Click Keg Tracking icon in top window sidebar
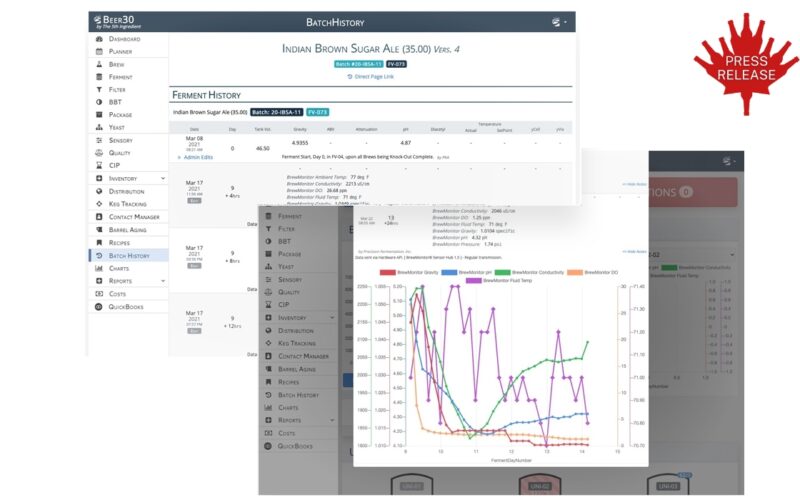This screenshot has height=500, width=800. pos(99,204)
